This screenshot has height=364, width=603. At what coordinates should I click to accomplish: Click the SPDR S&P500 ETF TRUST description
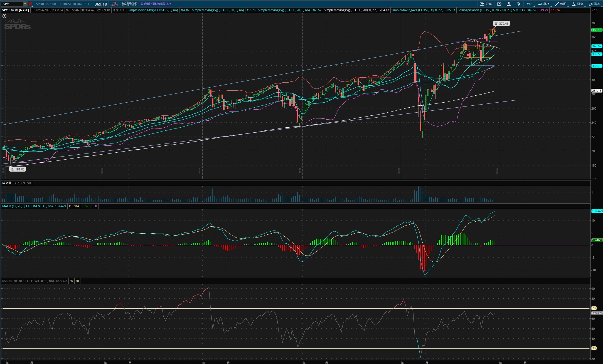pyautogui.click(x=63, y=4)
